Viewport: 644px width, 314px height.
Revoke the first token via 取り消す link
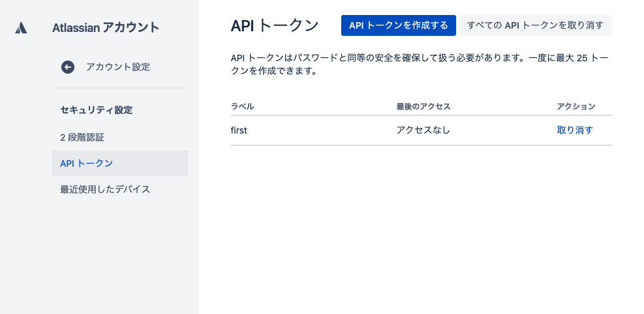(x=575, y=130)
